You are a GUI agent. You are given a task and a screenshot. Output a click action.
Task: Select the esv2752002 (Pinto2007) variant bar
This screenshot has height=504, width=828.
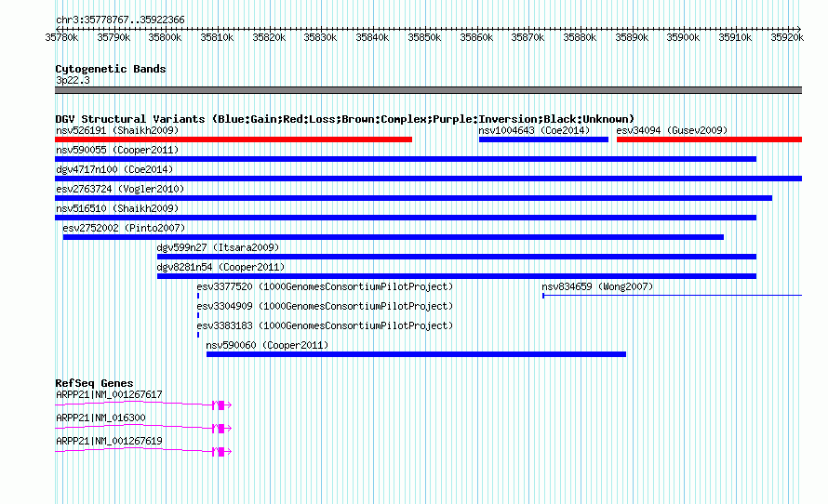393,237
